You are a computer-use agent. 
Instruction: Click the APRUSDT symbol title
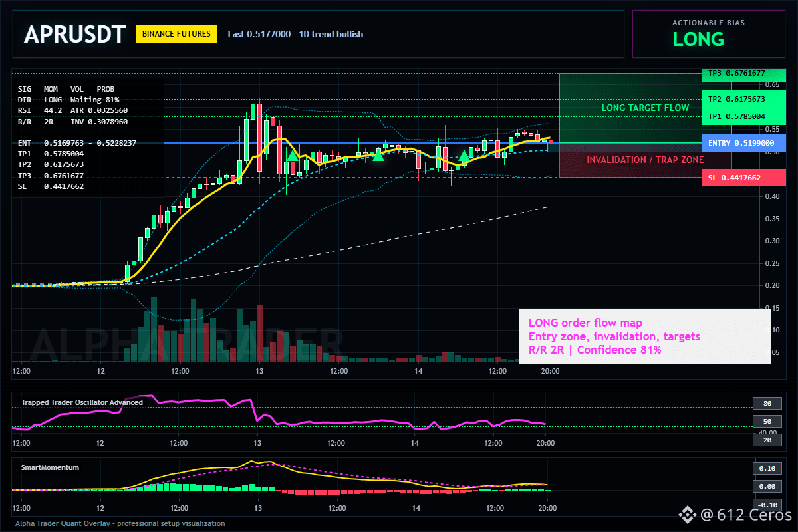point(74,35)
